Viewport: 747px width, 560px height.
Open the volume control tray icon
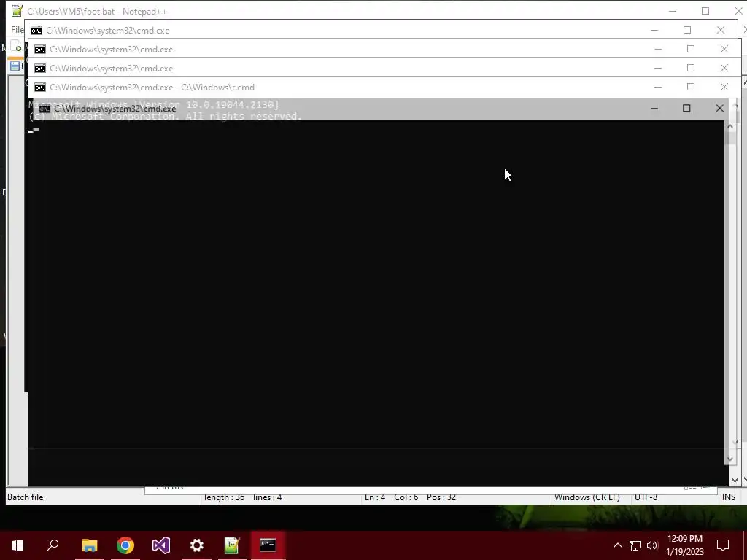point(652,545)
